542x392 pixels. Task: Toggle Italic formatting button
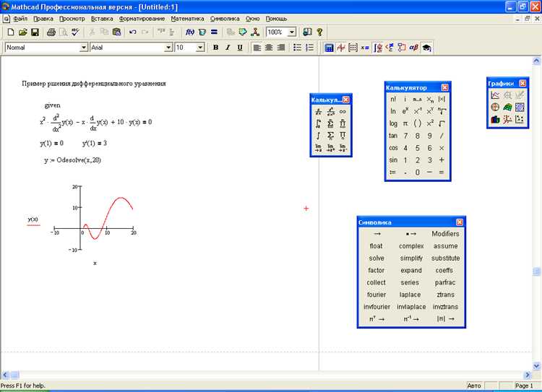tap(228, 48)
